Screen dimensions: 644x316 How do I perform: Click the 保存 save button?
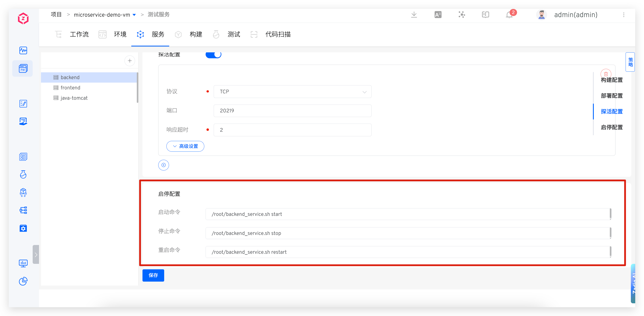pyautogui.click(x=153, y=275)
